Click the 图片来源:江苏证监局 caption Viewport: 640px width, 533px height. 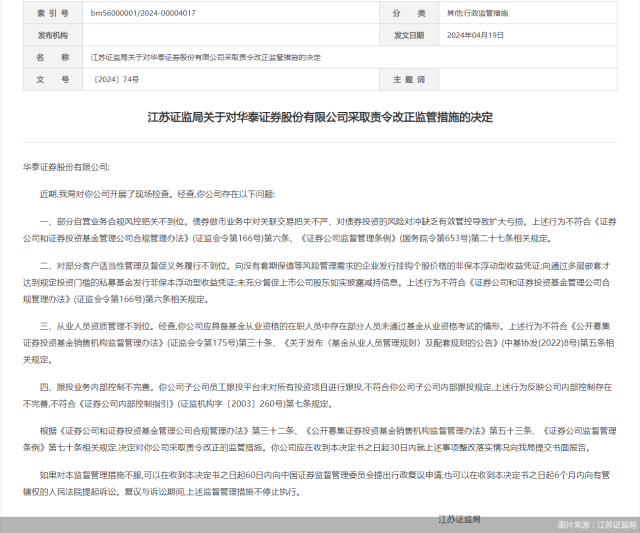596,525
